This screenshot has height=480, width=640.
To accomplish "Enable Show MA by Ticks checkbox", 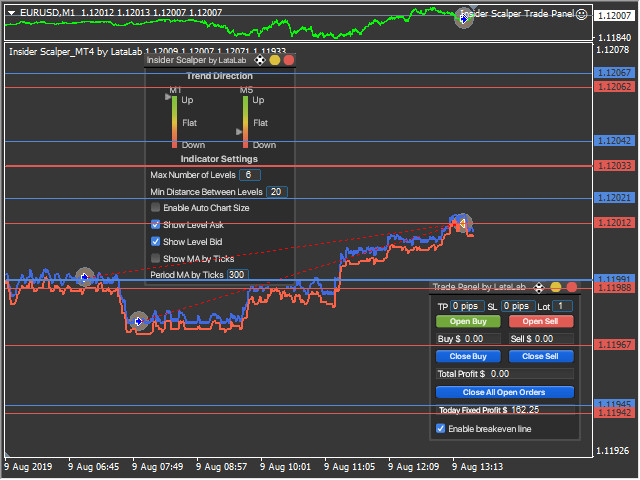I will [x=155, y=258].
